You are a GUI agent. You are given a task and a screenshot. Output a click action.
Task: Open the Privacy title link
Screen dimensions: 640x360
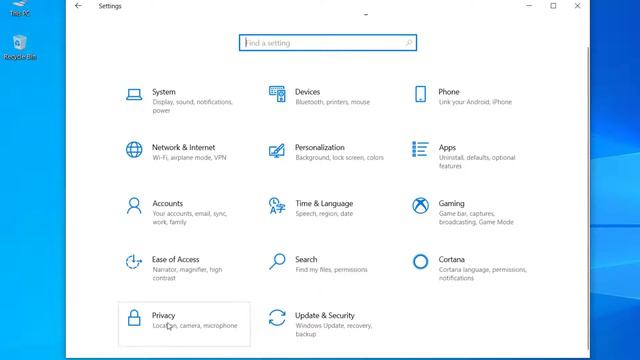[163, 316]
